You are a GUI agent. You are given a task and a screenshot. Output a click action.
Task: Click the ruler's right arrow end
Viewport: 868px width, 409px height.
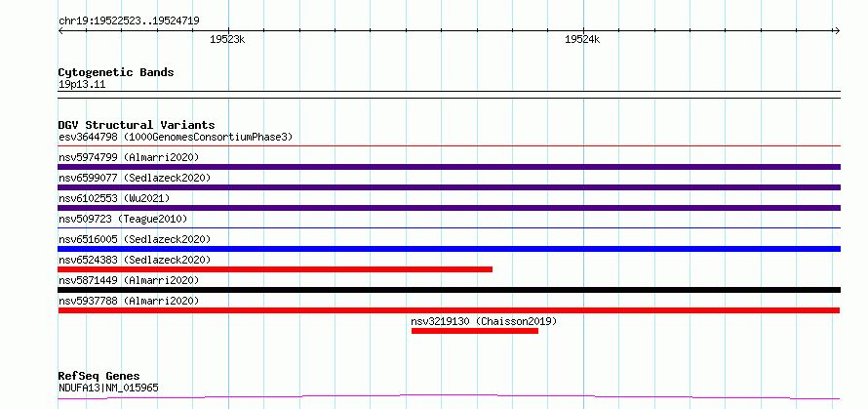click(837, 30)
